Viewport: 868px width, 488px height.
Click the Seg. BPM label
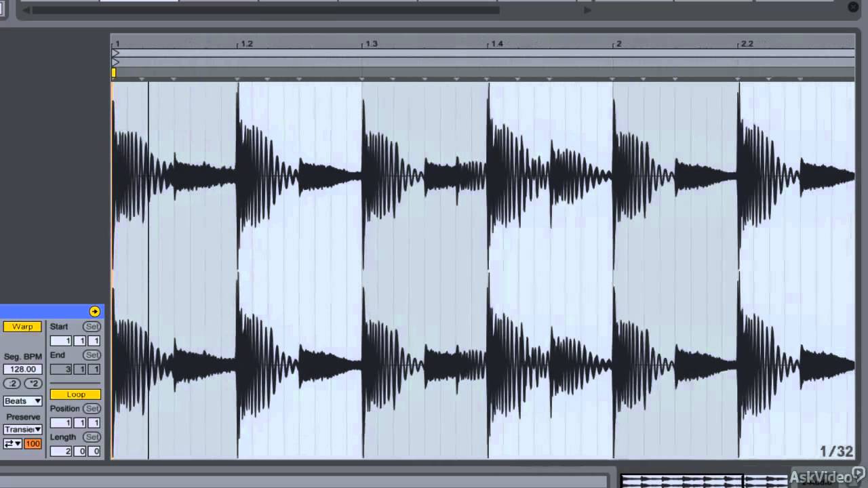tap(22, 357)
